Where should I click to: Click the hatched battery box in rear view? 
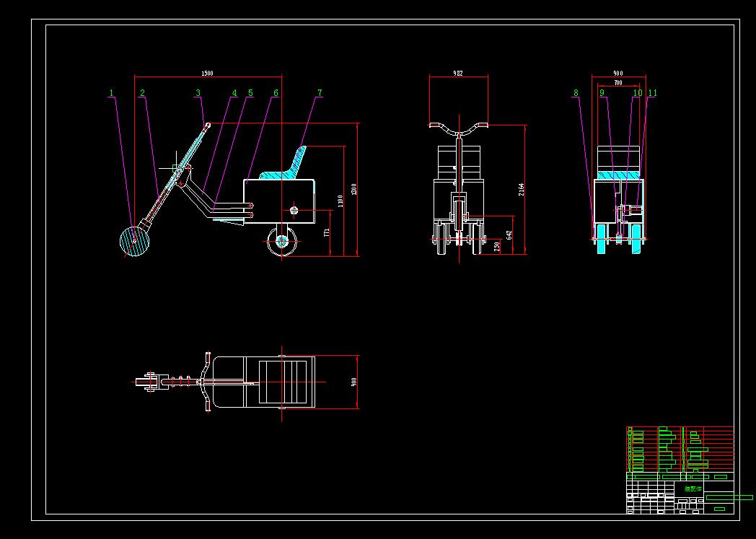[617, 175]
